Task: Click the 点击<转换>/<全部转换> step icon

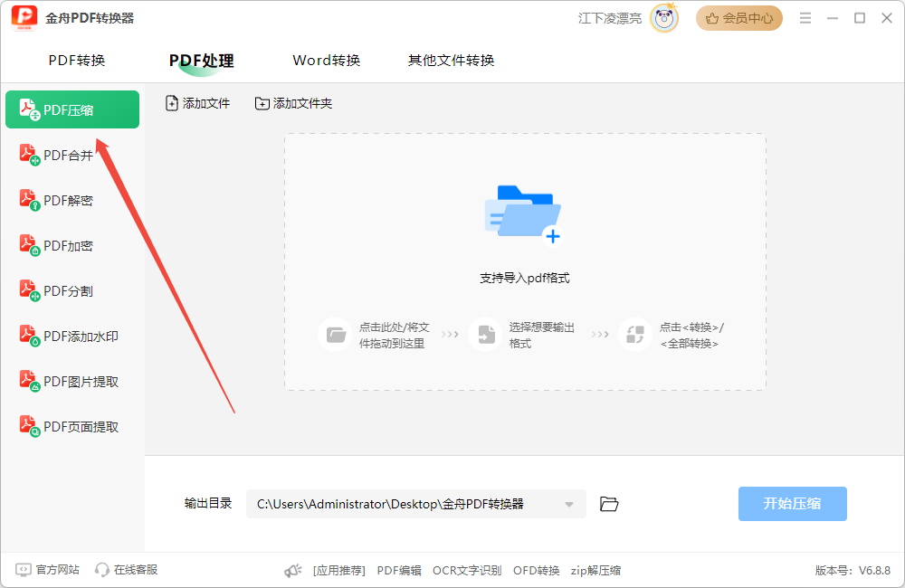Action: point(635,335)
